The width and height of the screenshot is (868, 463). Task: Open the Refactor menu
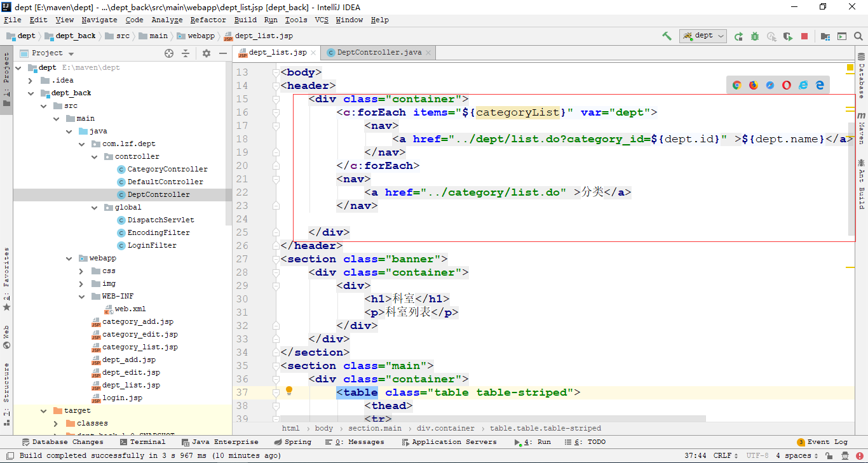[x=208, y=20]
